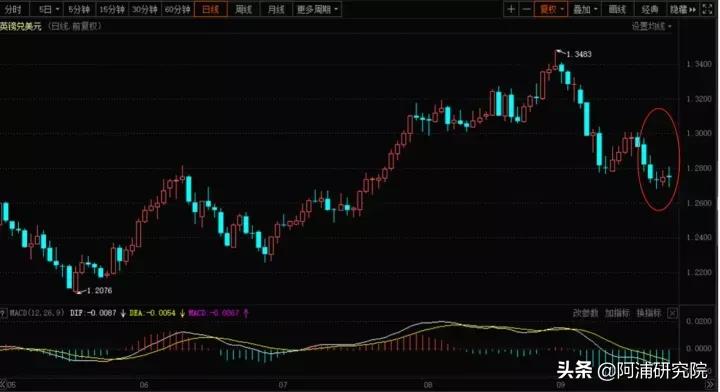Click the 经典 classic layout button
Image resolution: width=720 pixels, height=392 pixels.
[649, 9]
